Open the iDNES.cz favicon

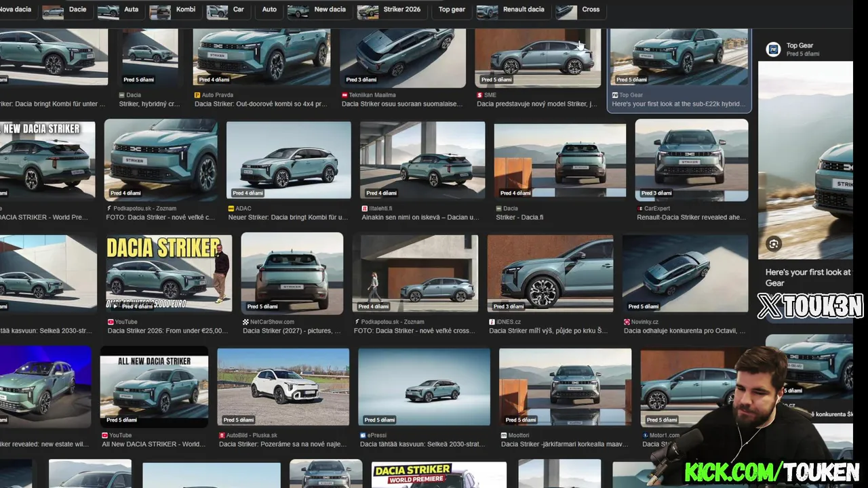492,322
